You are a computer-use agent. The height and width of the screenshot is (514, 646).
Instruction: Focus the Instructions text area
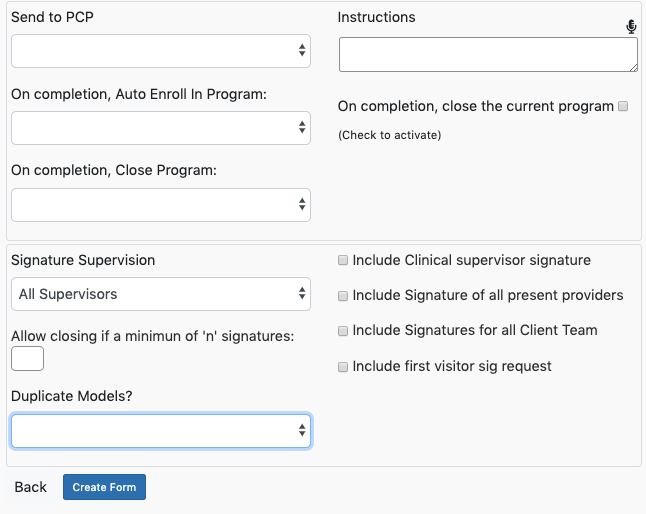(x=488, y=54)
